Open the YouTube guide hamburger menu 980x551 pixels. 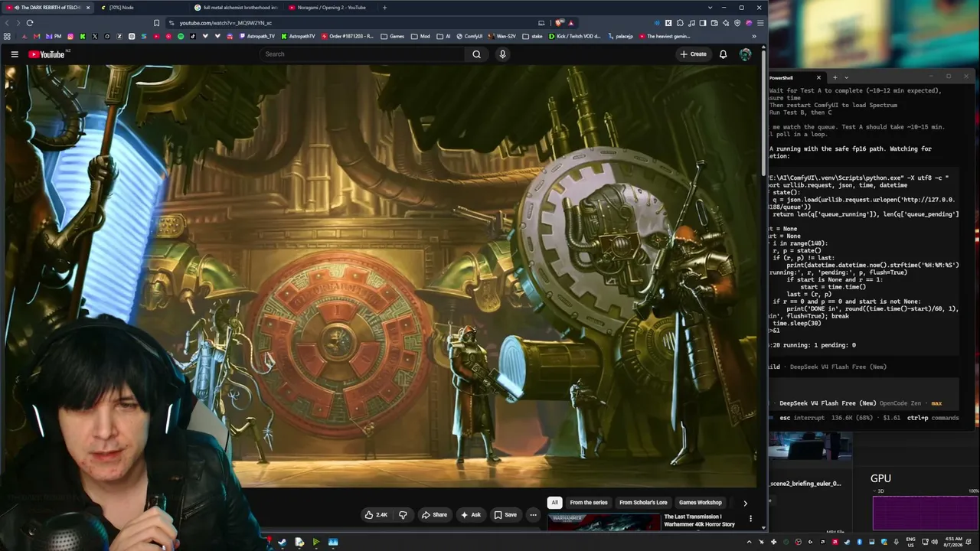click(x=15, y=54)
